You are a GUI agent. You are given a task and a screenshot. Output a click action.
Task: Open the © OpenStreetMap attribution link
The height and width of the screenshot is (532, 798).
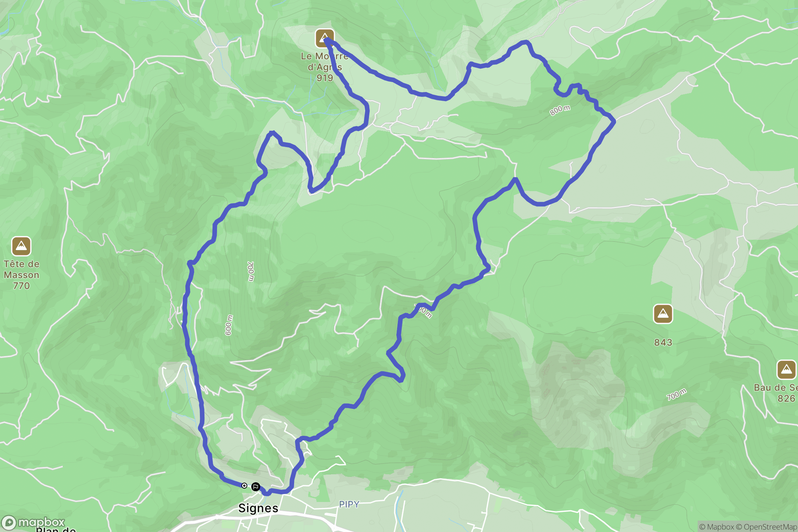click(x=766, y=527)
